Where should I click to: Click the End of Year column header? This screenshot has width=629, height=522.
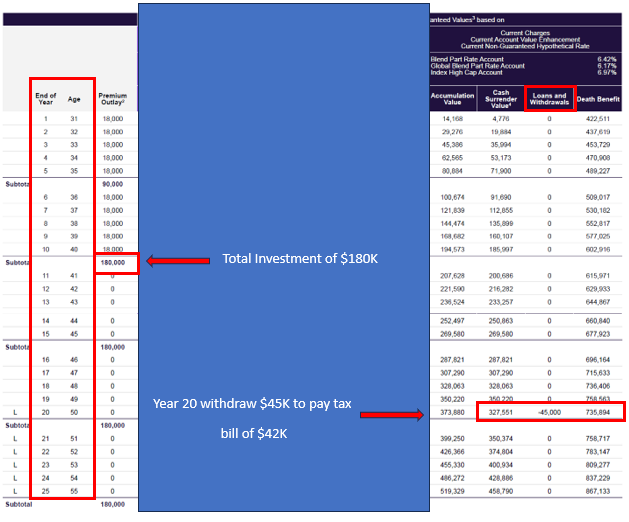tap(45, 99)
